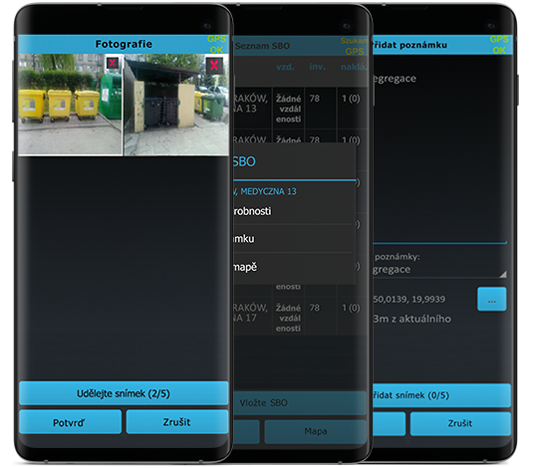Tap the Seznam SBO screen title
Screen dimensions: 534x468
coord(262,46)
